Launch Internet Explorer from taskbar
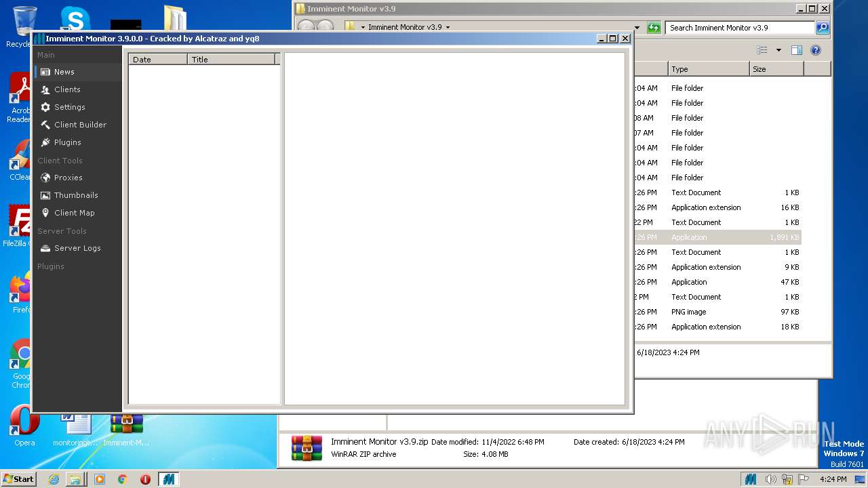The width and height of the screenshot is (868, 488). [54, 479]
